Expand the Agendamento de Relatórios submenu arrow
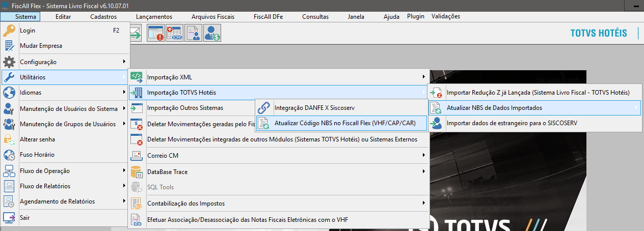This screenshot has width=644, height=231. point(124,201)
